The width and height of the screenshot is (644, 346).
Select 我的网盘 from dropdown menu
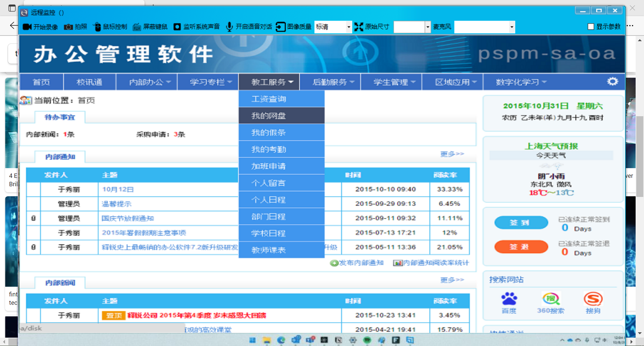click(x=268, y=116)
